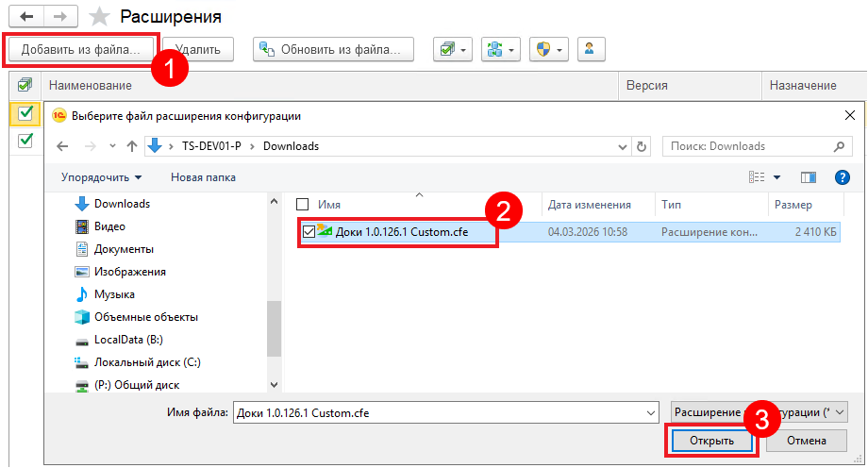The height and width of the screenshot is (468, 868).
Task: Go up one folder level arrow
Action: [x=133, y=146]
